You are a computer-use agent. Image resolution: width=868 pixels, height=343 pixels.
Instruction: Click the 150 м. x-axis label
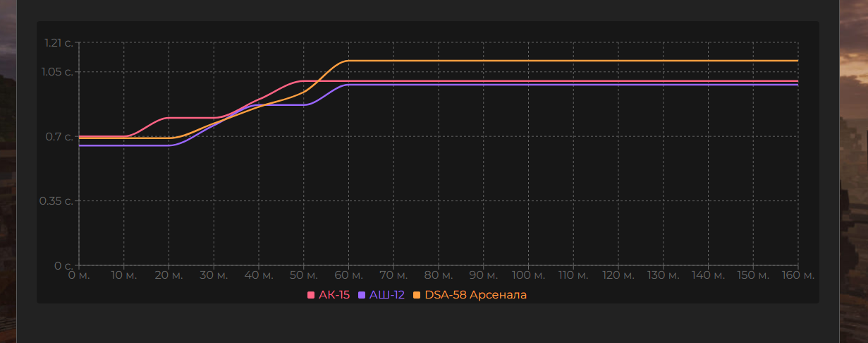(753, 275)
